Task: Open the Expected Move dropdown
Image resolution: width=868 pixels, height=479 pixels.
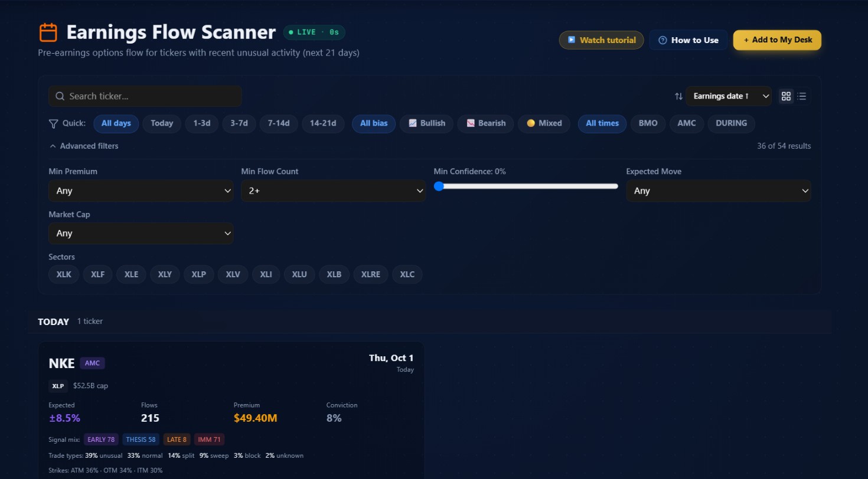Action: pos(719,191)
